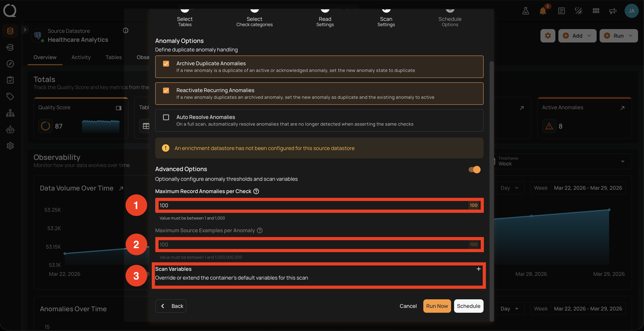Click help icon for Maximum Record Anomalies
Image resolution: width=644 pixels, height=331 pixels.
tap(256, 191)
